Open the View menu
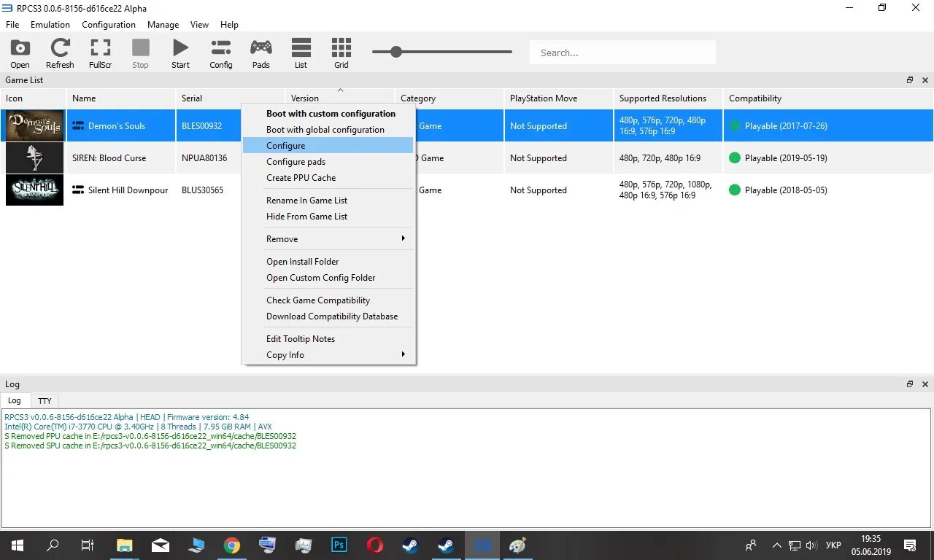The height and width of the screenshot is (560, 934). (x=199, y=24)
